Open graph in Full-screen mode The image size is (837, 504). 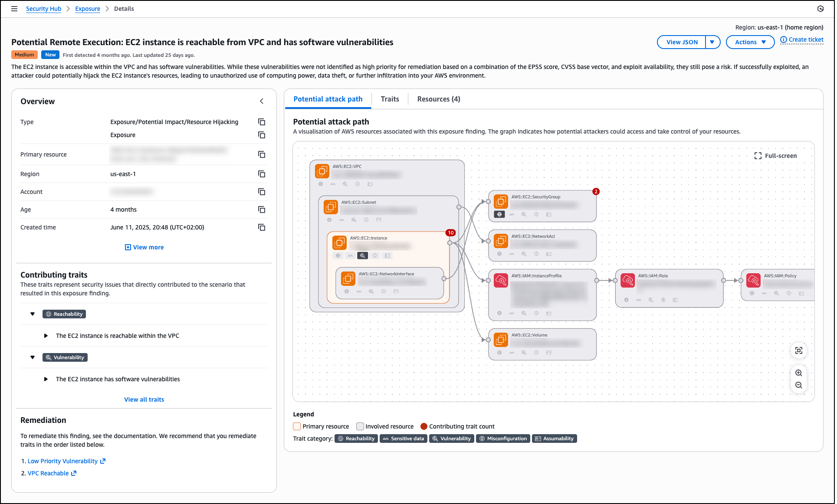pyautogui.click(x=775, y=156)
